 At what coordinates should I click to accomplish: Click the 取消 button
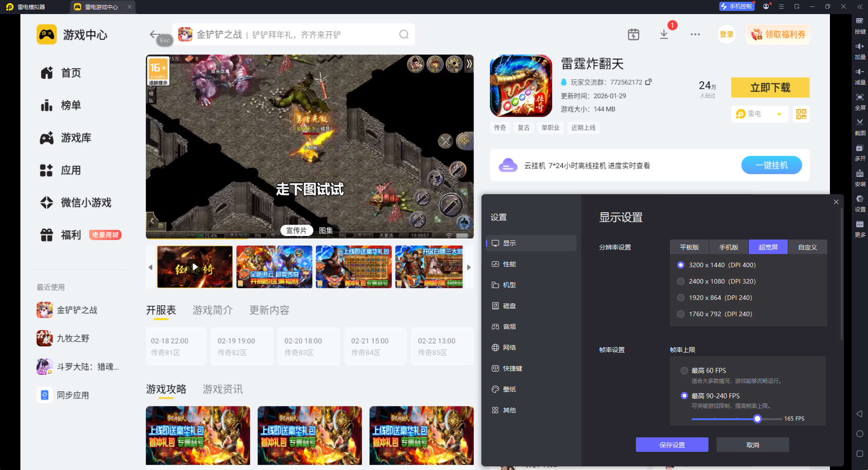coord(753,445)
